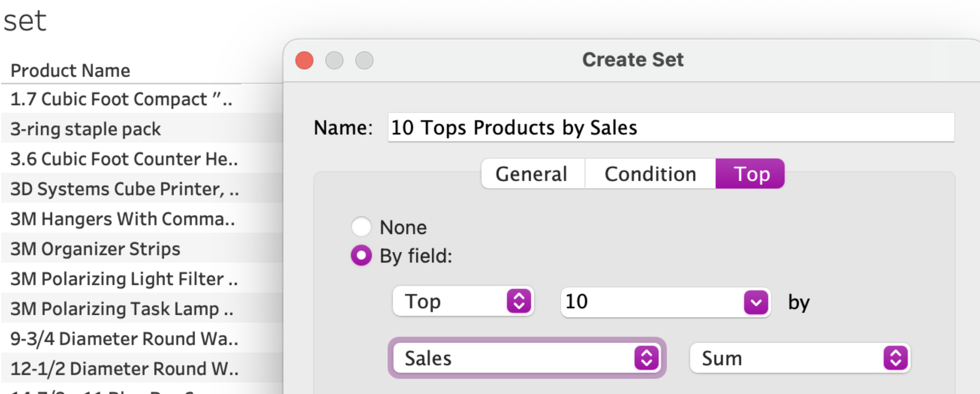Click the Product Name column header
Image resolution: width=980 pixels, height=394 pixels.
point(71,71)
